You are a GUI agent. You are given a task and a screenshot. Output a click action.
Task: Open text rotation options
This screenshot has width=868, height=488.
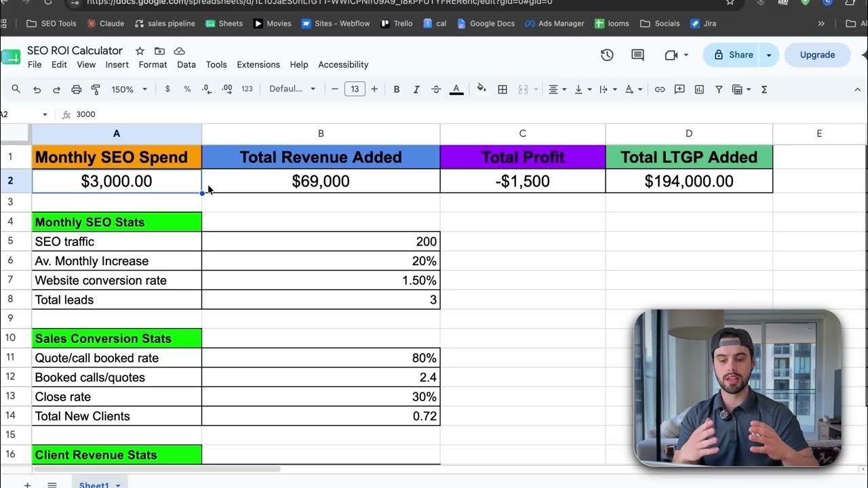[633, 89]
